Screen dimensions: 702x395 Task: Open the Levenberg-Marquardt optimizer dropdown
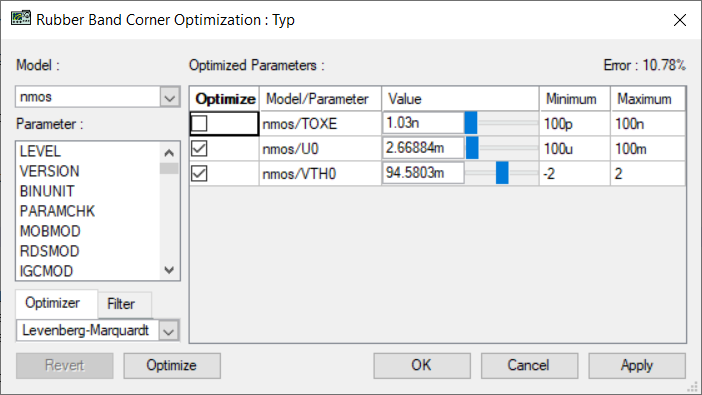169,331
